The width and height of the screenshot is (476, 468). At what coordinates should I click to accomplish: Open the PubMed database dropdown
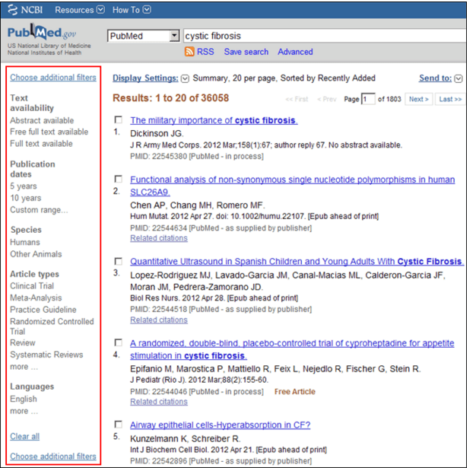tap(173, 36)
